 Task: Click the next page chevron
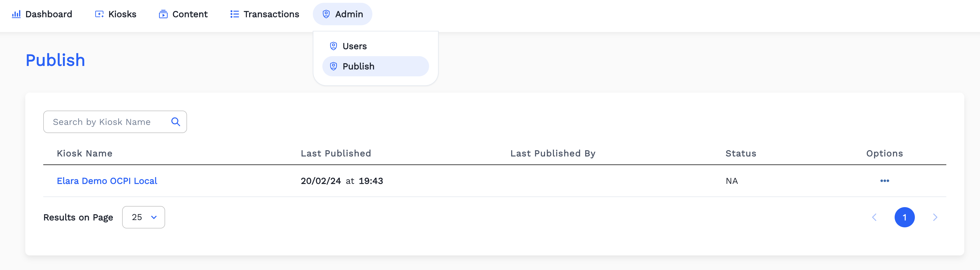(x=935, y=217)
